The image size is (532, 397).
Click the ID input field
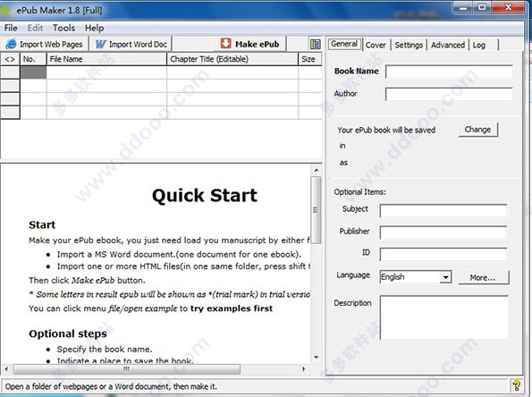(443, 254)
